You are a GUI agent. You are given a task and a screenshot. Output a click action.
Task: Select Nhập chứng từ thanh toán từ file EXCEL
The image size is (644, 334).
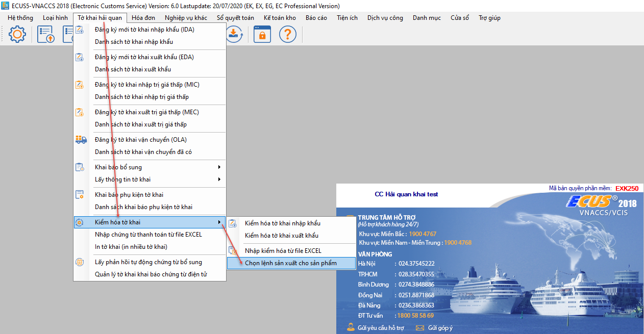[150, 235]
